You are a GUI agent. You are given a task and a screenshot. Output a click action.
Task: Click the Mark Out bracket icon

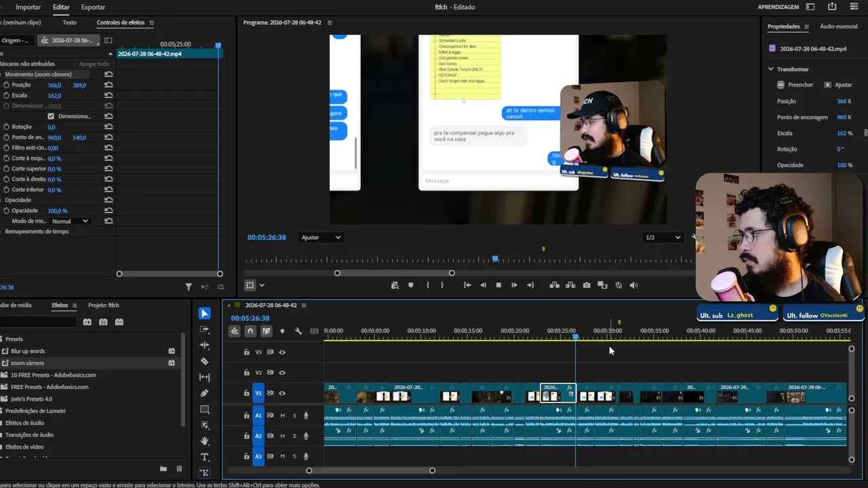tap(442, 285)
